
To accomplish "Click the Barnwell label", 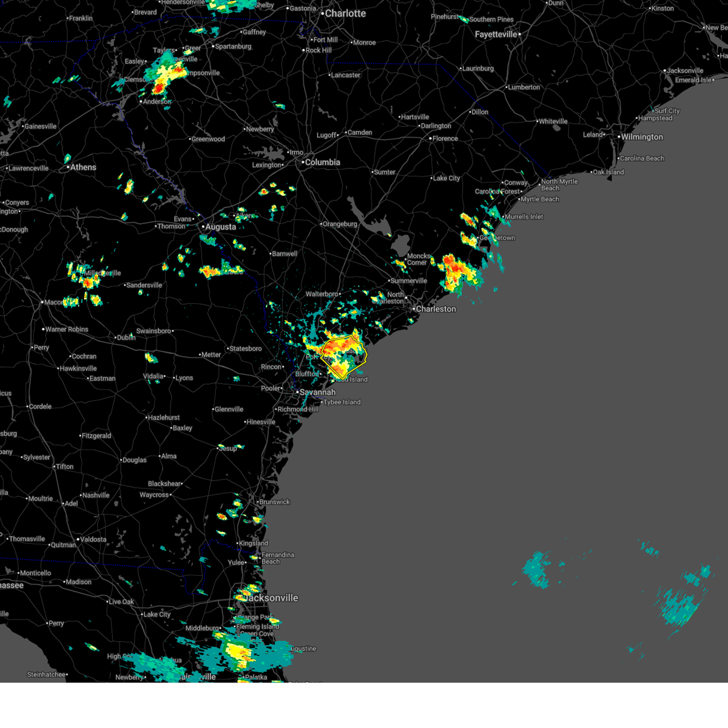I will pyautogui.click(x=285, y=254).
